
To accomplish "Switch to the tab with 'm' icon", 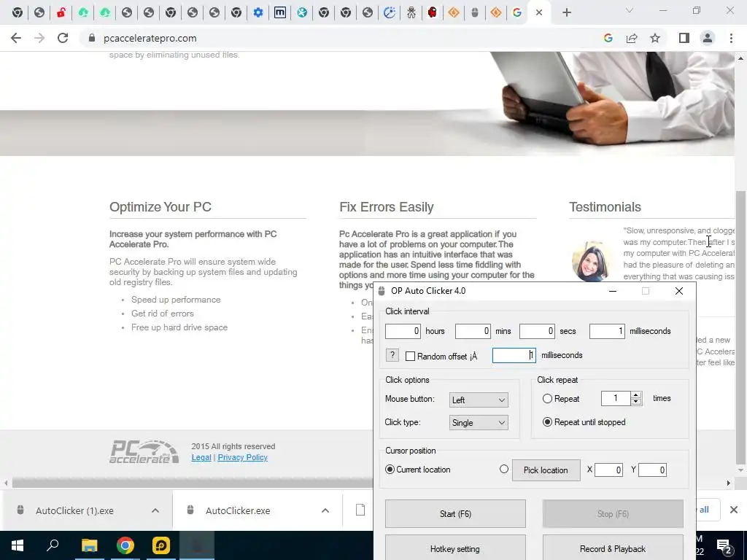I will coord(280,13).
